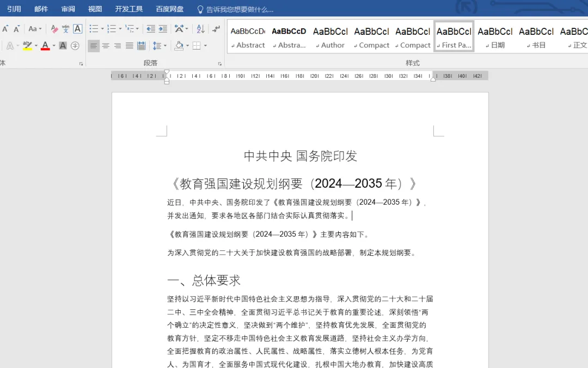The height and width of the screenshot is (368, 588).
Task: Apply borders with the borders grid icon
Action: pyautogui.click(x=197, y=46)
